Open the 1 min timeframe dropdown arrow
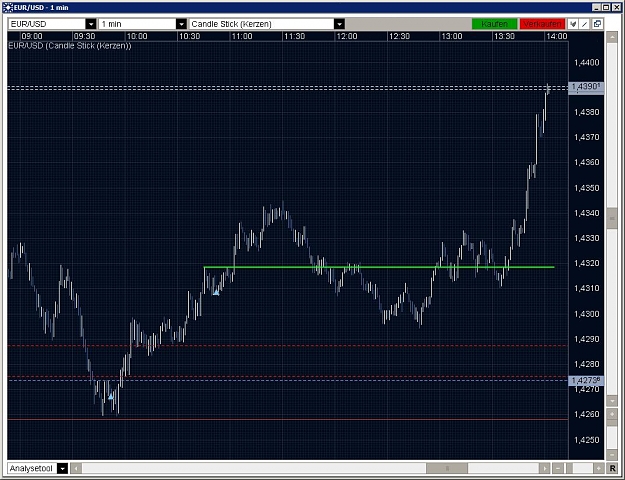 (x=181, y=24)
